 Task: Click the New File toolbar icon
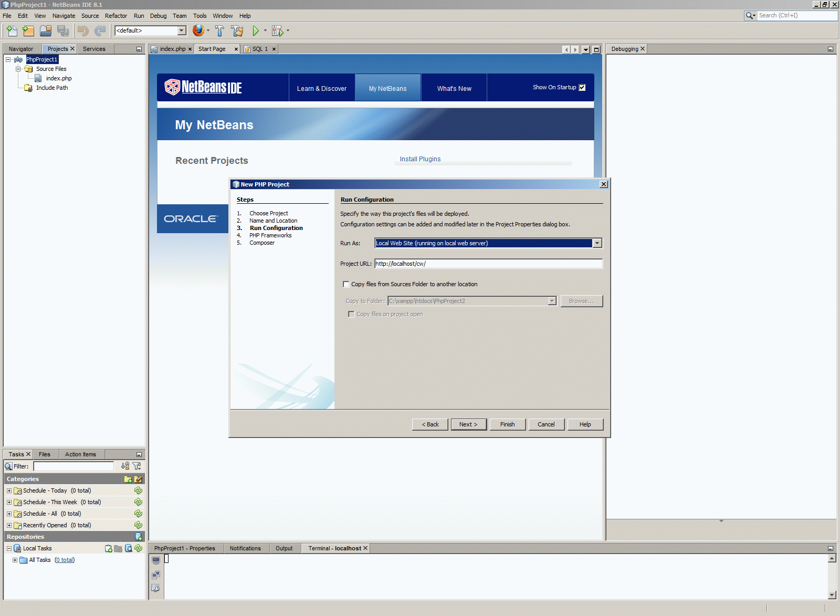[x=12, y=31]
